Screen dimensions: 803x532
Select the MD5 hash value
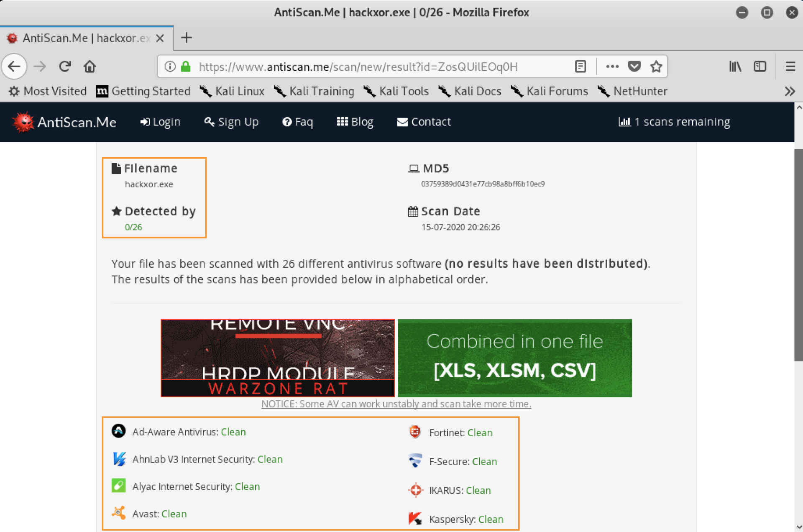coord(483,184)
